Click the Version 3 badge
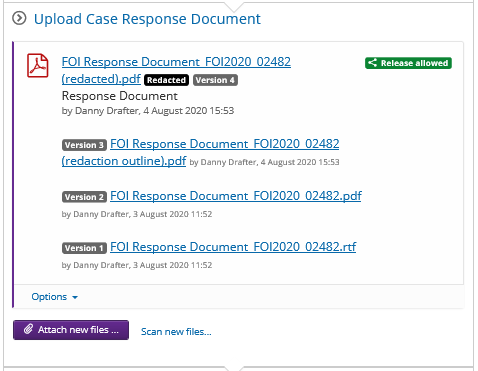Screen dimensions: 478x371 tap(84, 145)
